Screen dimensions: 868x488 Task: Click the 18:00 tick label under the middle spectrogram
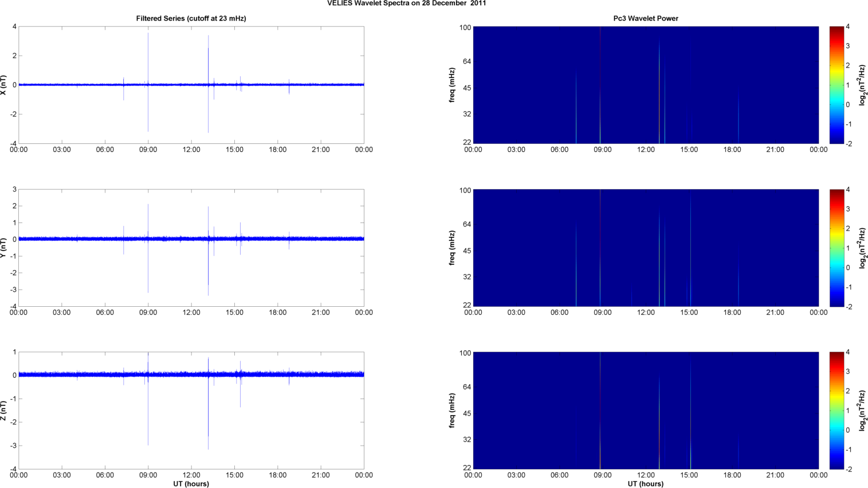732,313
